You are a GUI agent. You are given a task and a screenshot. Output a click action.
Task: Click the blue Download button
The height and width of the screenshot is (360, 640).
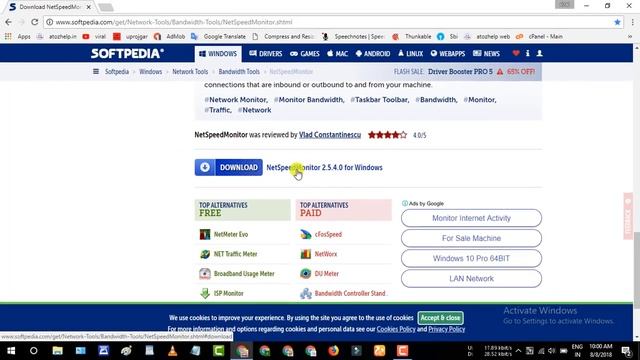(229, 167)
